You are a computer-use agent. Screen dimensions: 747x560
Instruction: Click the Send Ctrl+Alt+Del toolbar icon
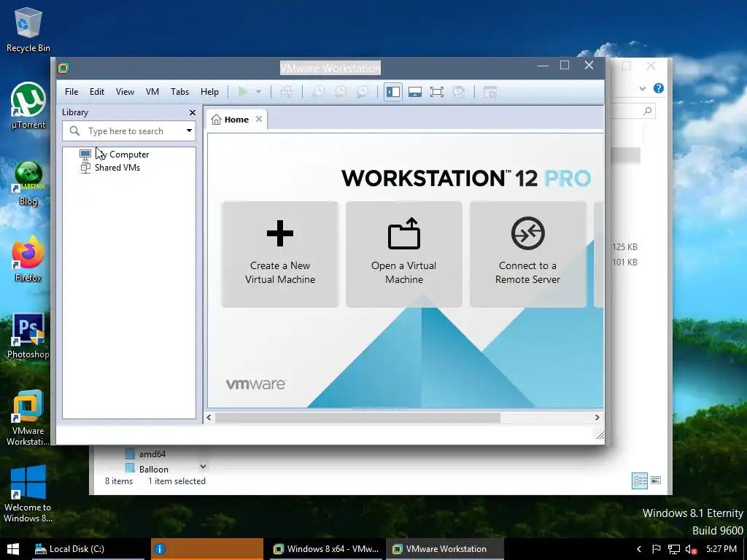(x=286, y=91)
